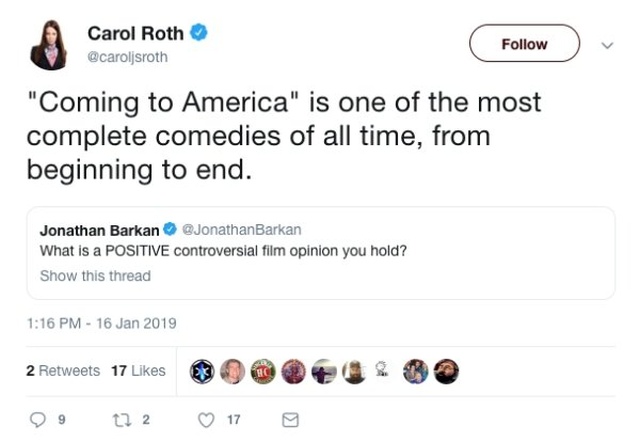Click Jonathan Barkan's verified badge
The image size is (640, 442).
pos(170,231)
